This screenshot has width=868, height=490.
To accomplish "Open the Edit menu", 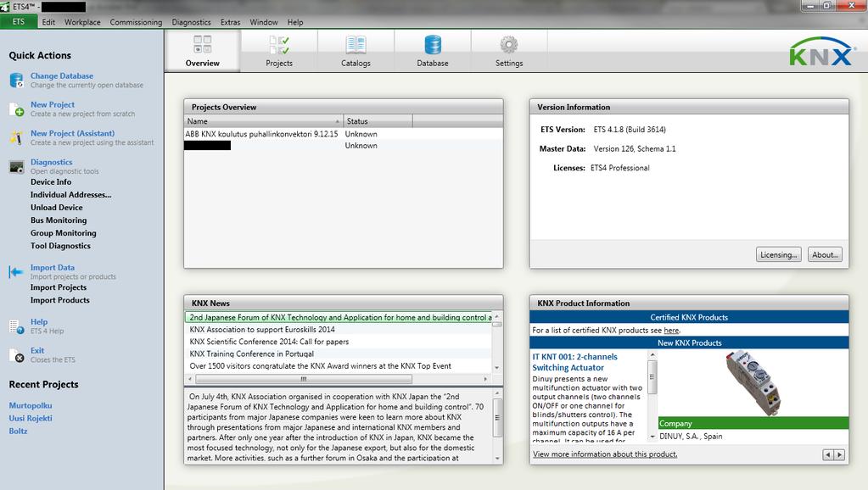I will (48, 22).
